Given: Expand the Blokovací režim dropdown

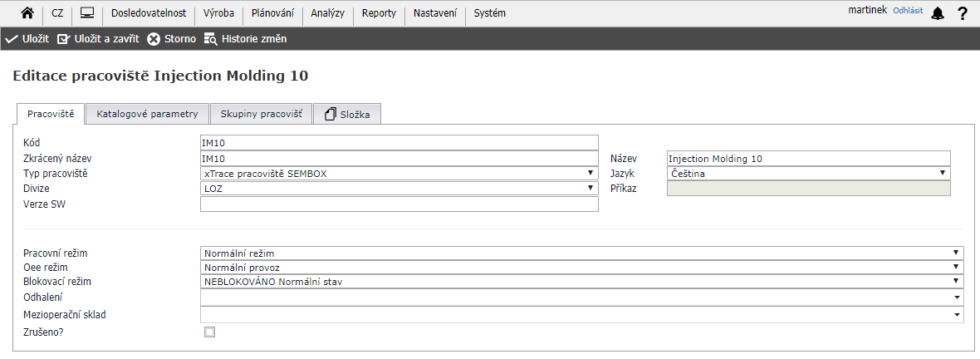Looking at the screenshot, I should pos(581,282).
